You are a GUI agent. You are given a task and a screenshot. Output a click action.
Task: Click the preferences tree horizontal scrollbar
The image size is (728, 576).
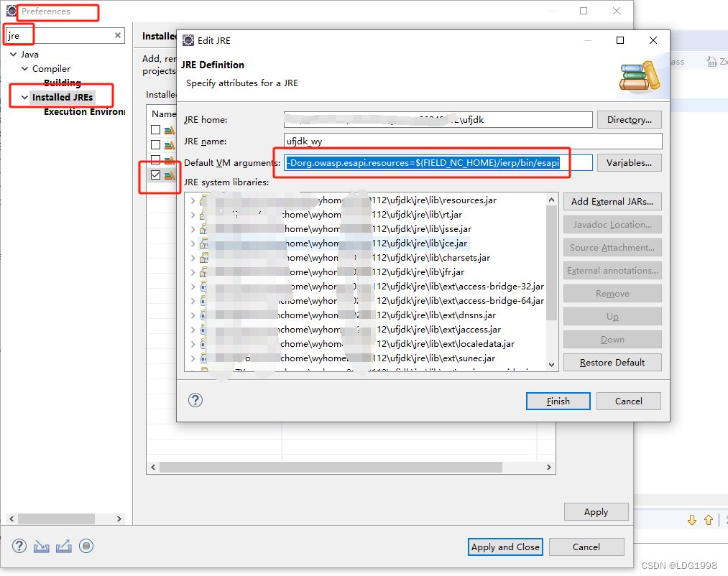tap(56, 519)
